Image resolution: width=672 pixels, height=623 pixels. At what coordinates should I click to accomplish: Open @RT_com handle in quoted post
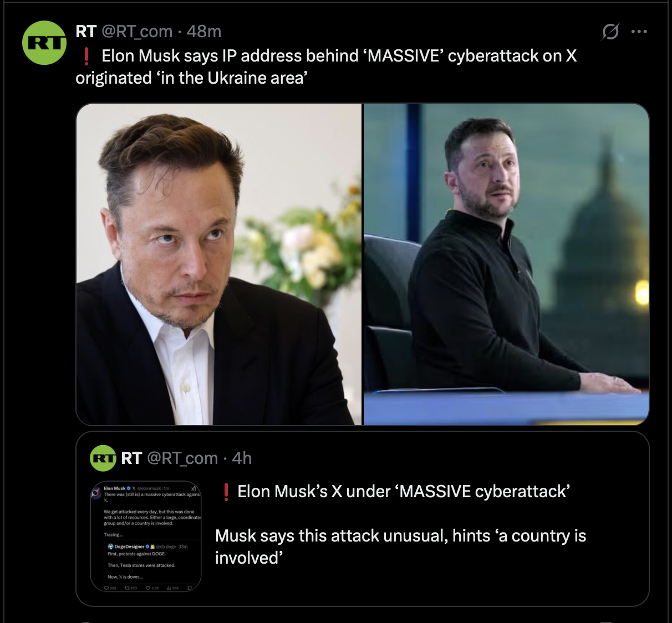[x=182, y=458]
